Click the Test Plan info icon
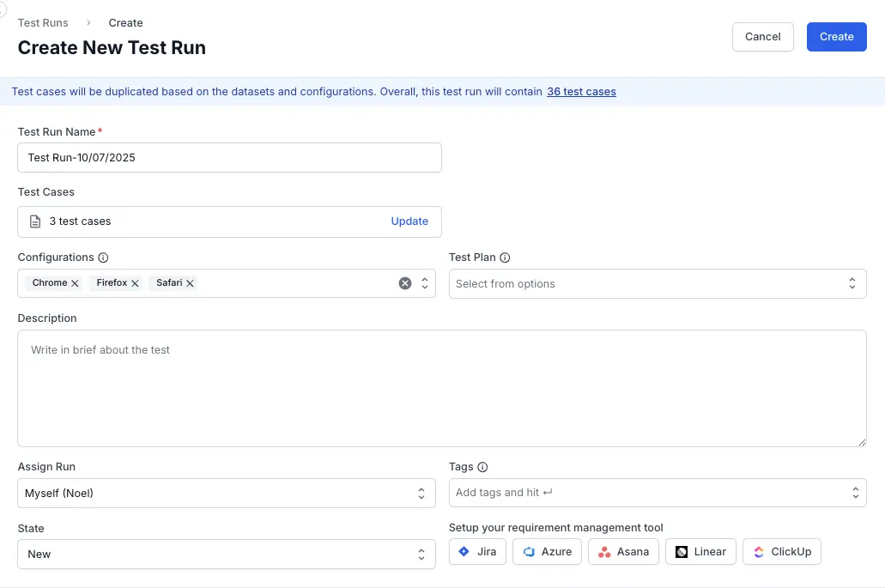 click(x=505, y=258)
